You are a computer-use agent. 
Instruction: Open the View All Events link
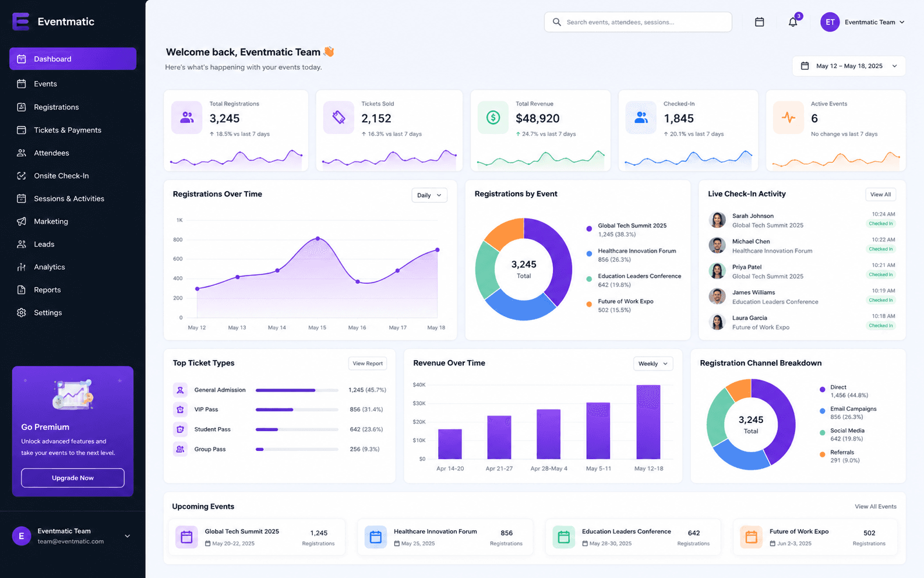pyautogui.click(x=875, y=506)
